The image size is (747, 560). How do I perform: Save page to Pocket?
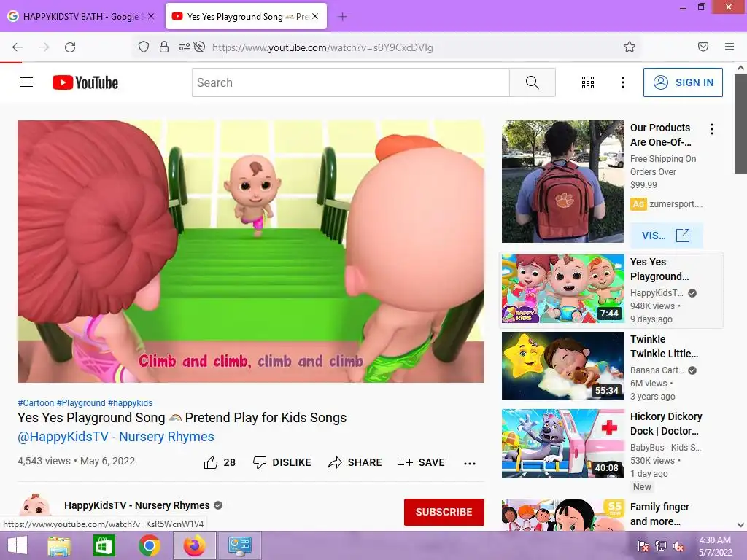tap(703, 47)
